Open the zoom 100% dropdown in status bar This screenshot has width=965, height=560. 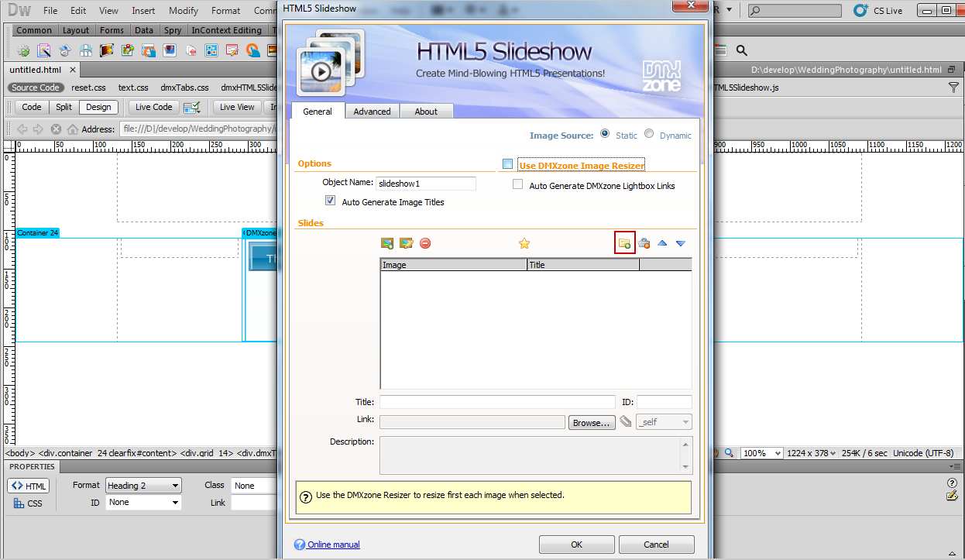(763, 453)
